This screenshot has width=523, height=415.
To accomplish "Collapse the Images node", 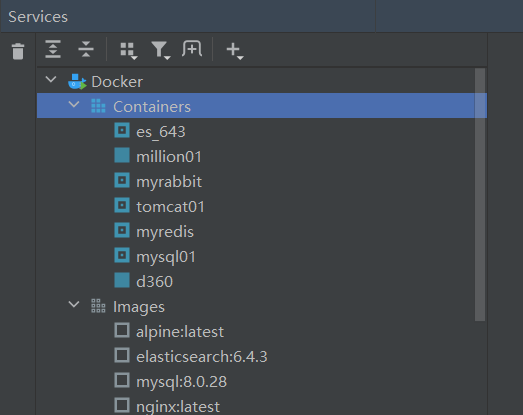I will click(x=74, y=304).
